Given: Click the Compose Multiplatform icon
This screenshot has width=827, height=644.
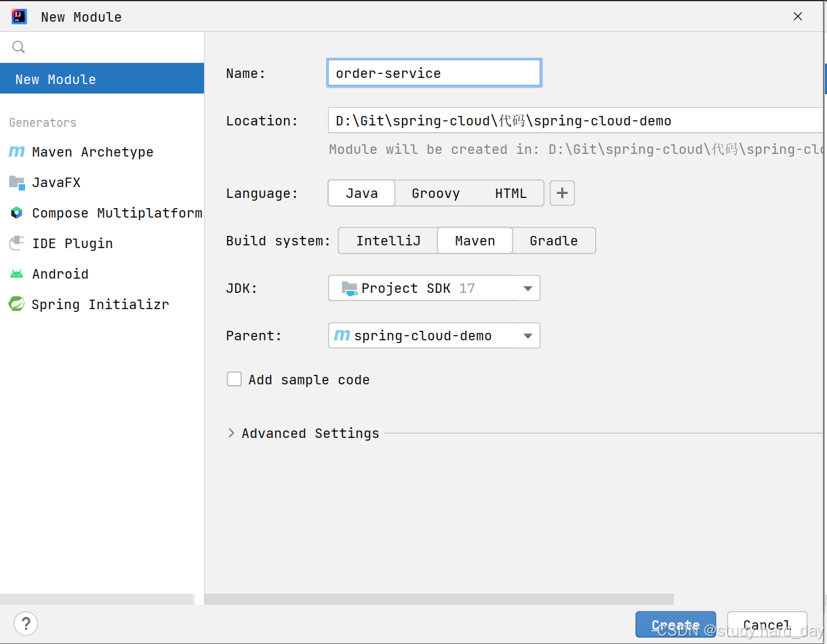Looking at the screenshot, I should [17, 213].
